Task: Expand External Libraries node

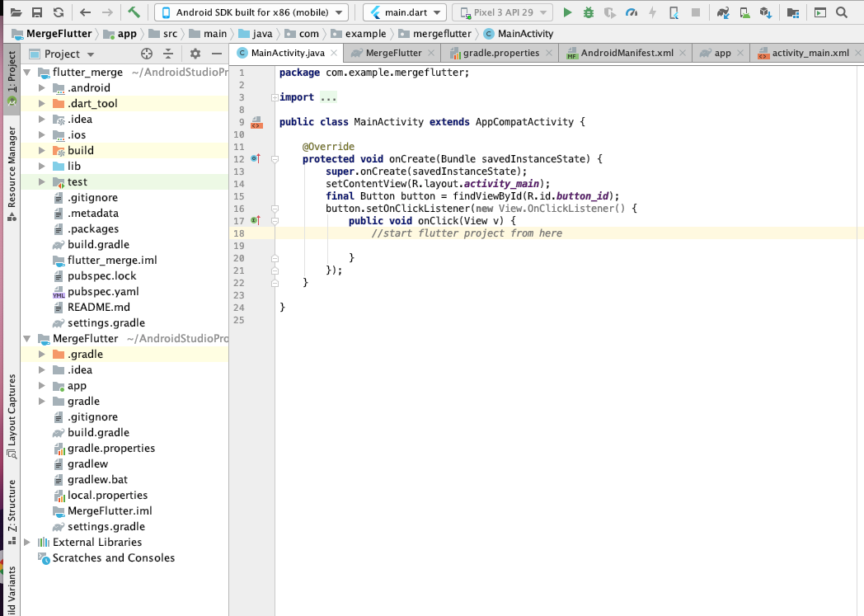Action: point(27,542)
